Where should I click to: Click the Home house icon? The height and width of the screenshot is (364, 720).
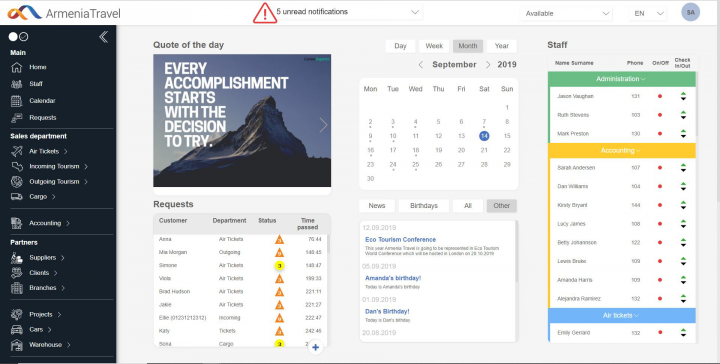(x=17, y=67)
